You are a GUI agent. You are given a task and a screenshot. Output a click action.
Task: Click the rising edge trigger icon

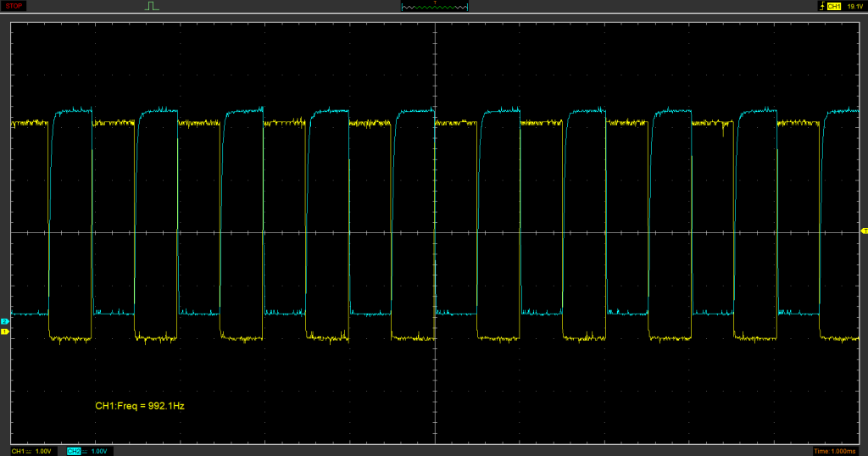821,6
